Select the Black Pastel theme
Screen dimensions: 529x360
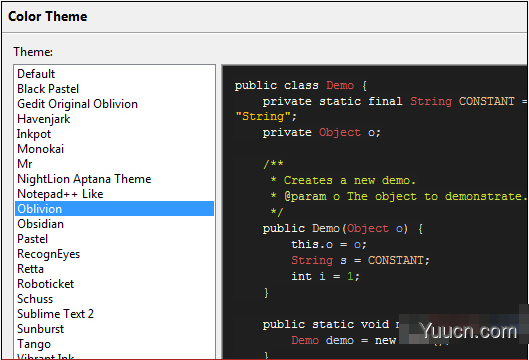[x=114, y=89]
